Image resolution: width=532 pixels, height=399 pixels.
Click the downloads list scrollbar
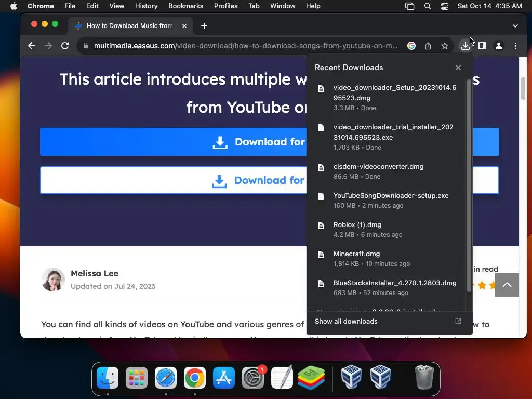click(x=469, y=185)
